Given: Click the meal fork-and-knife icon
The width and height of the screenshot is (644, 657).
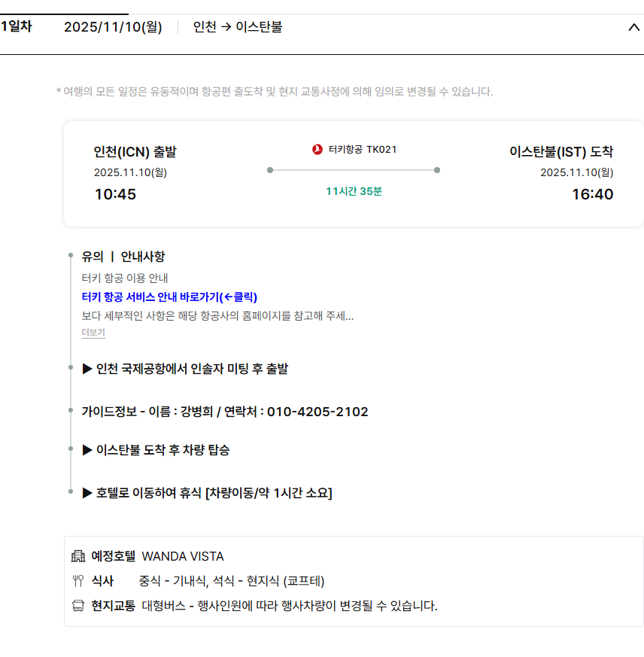Looking at the screenshot, I should click(78, 581).
